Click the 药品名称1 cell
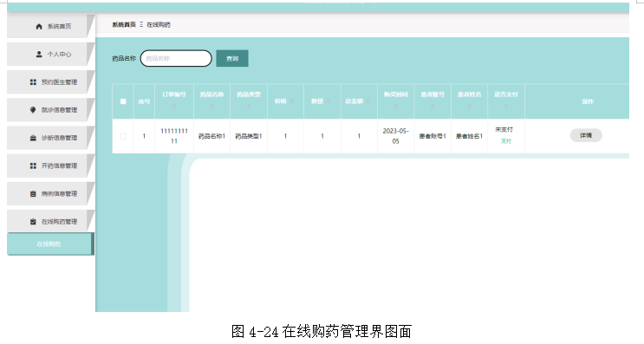Screen dimensions: 644x344 click(212, 136)
